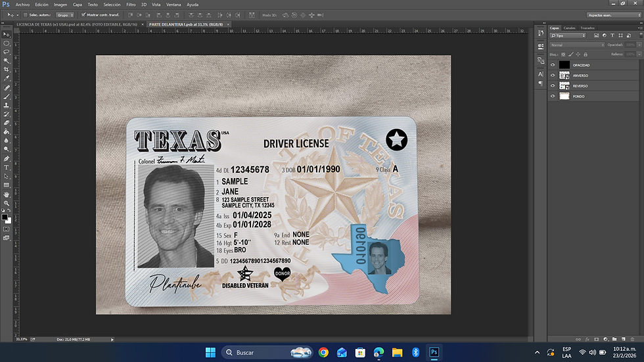
Task: Open the Aspectos esen. workspace dropdown
Action: coord(614,15)
